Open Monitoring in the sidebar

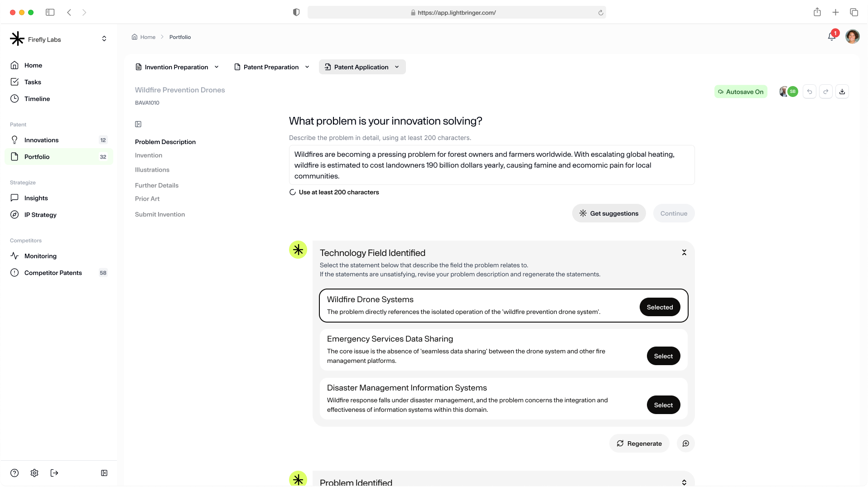click(59, 256)
